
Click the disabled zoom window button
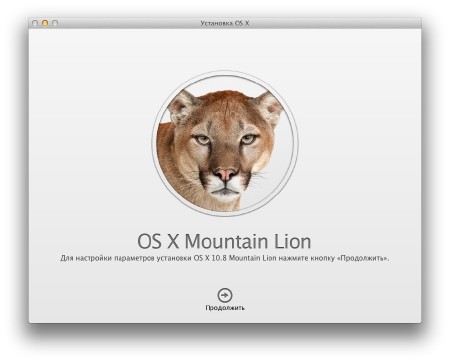click(55, 23)
